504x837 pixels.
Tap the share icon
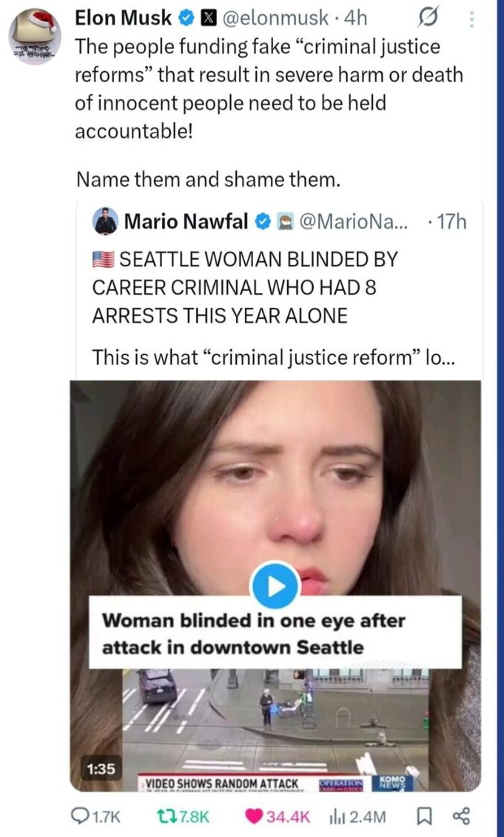coord(462,816)
